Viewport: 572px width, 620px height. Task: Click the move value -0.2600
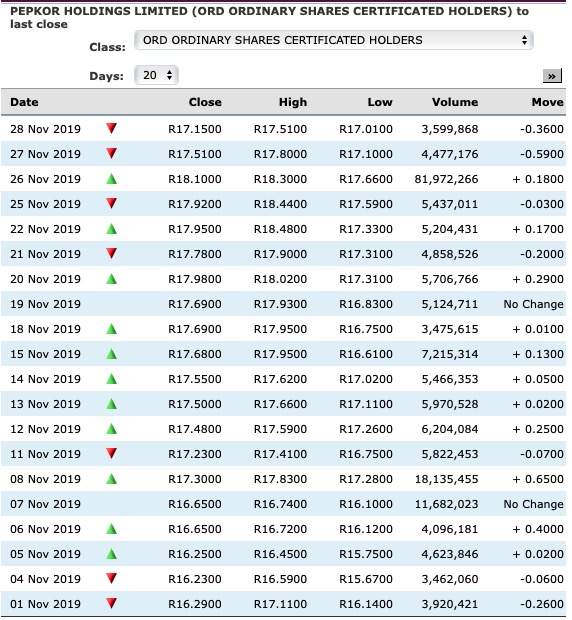pyautogui.click(x=542, y=604)
